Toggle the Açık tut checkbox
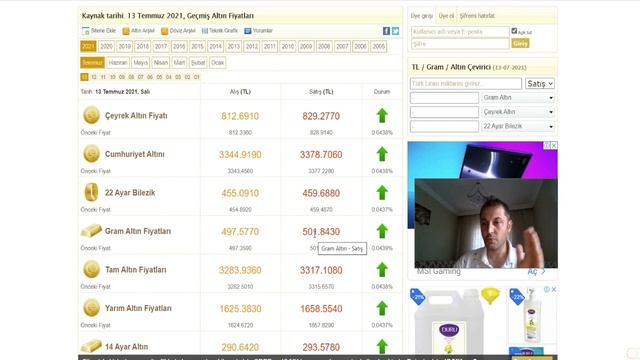Viewport: 640px width, 360px height. coord(514,31)
